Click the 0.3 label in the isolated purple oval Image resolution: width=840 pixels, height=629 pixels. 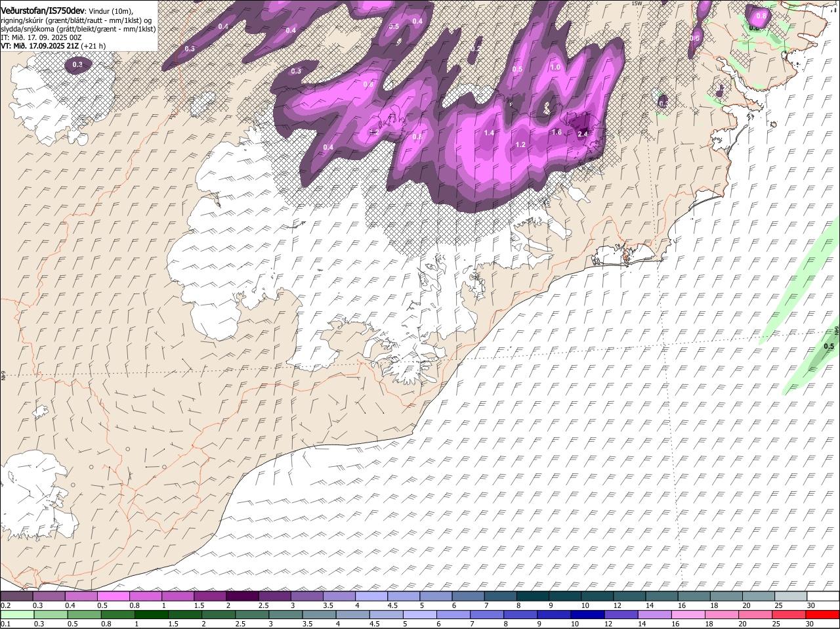[x=77, y=64]
